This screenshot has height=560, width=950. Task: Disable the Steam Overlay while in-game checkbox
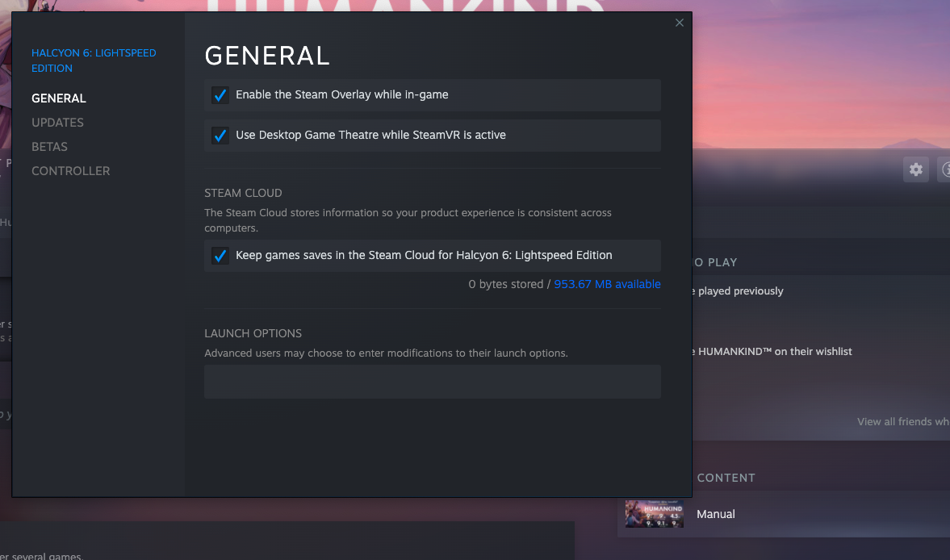coord(220,95)
